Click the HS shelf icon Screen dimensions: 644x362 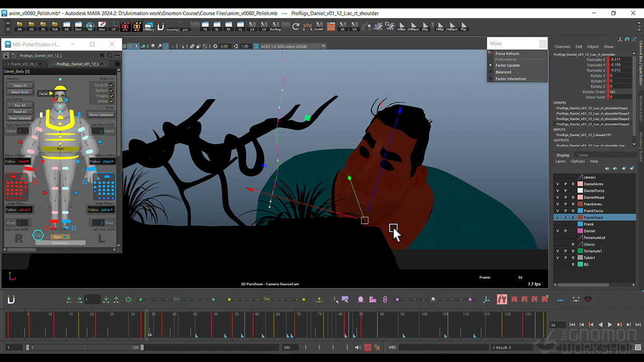coord(91,27)
